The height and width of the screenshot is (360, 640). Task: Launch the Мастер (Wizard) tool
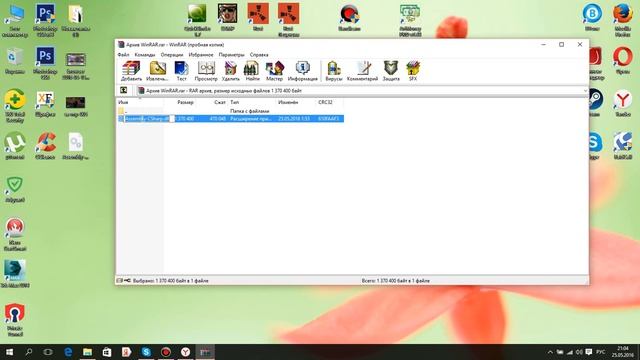pyautogui.click(x=274, y=71)
